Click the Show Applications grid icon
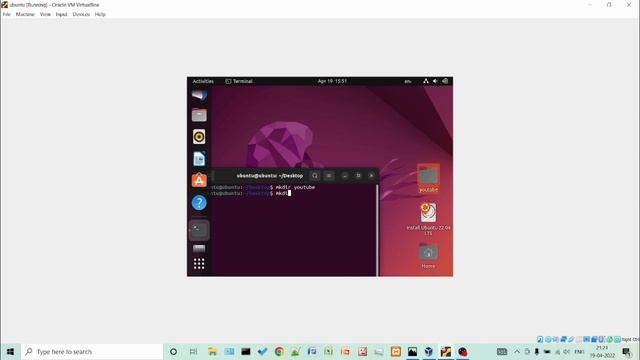This screenshot has height=360, width=640. (x=199, y=264)
